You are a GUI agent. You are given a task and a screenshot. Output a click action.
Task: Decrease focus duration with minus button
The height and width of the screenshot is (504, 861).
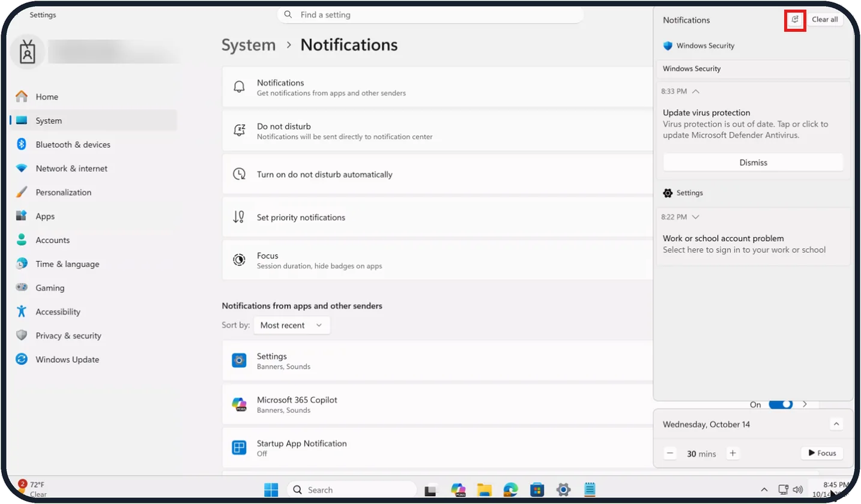pyautogui.click(x=671, y=454)
